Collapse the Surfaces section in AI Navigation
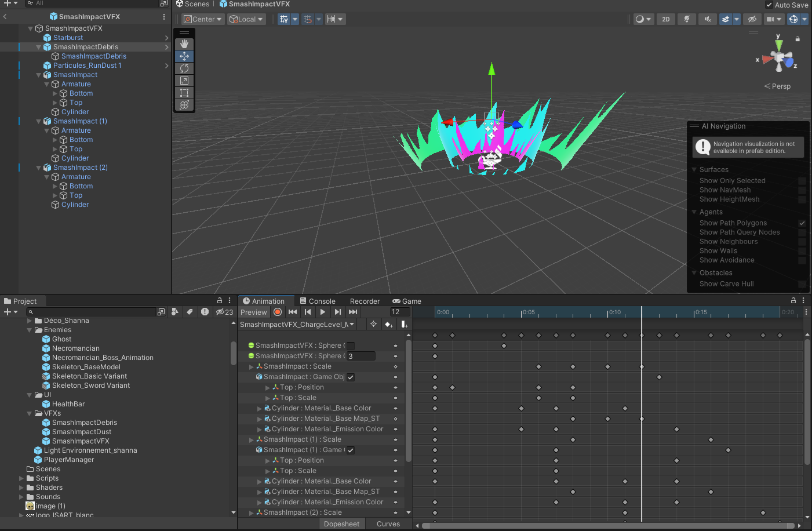Image resolution: width=812 pixels, height=531 pixels. tap(694, 170)
